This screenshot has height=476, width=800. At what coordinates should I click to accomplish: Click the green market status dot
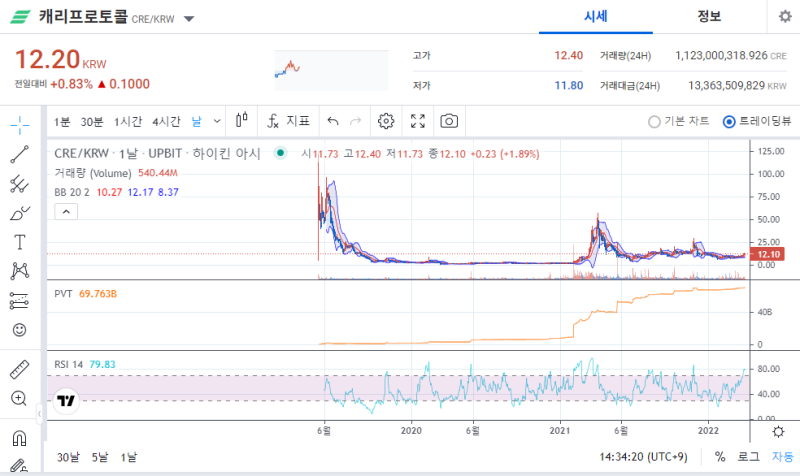point(280,153)
